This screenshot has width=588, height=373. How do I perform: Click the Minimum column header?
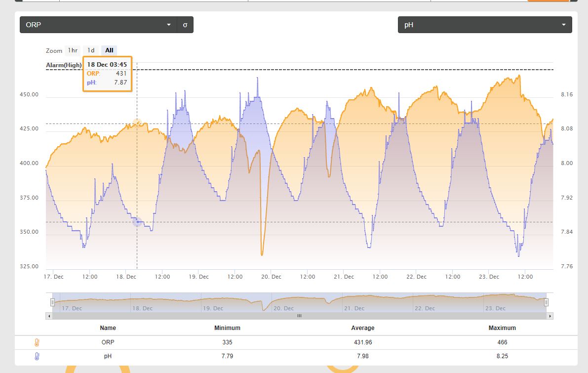(227, 328)
